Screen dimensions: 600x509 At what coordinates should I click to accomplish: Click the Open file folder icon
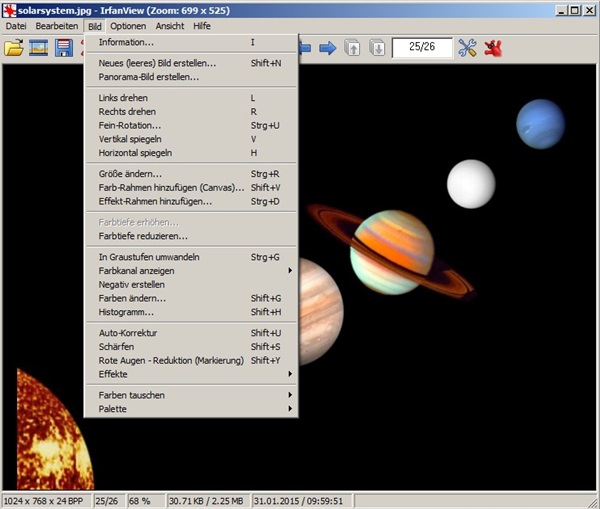(x=14, y=48)
